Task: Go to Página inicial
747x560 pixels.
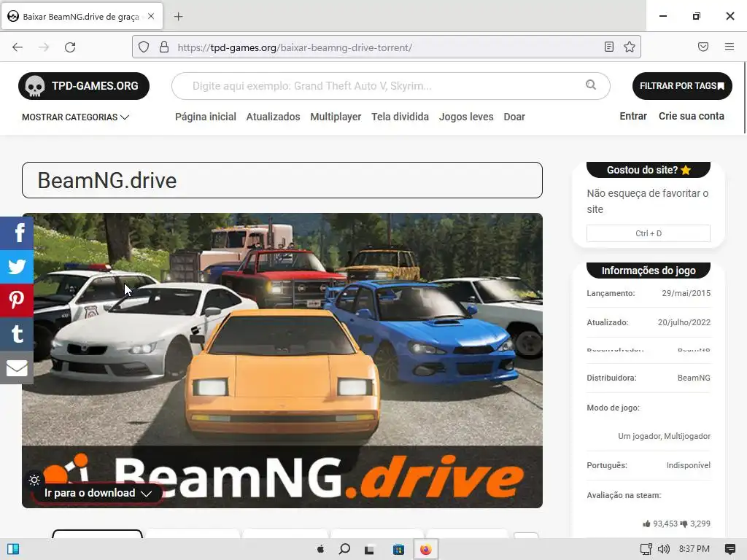Action: tap(205, 117)
